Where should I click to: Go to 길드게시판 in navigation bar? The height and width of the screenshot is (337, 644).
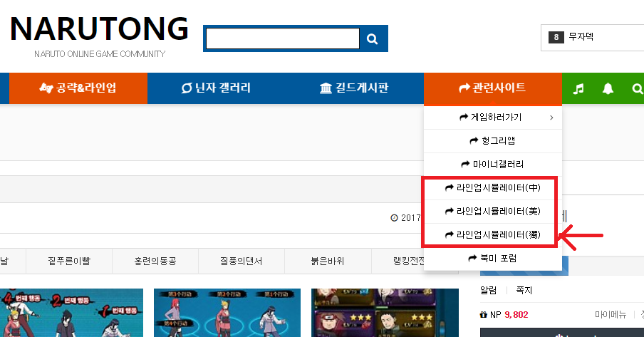354,88
